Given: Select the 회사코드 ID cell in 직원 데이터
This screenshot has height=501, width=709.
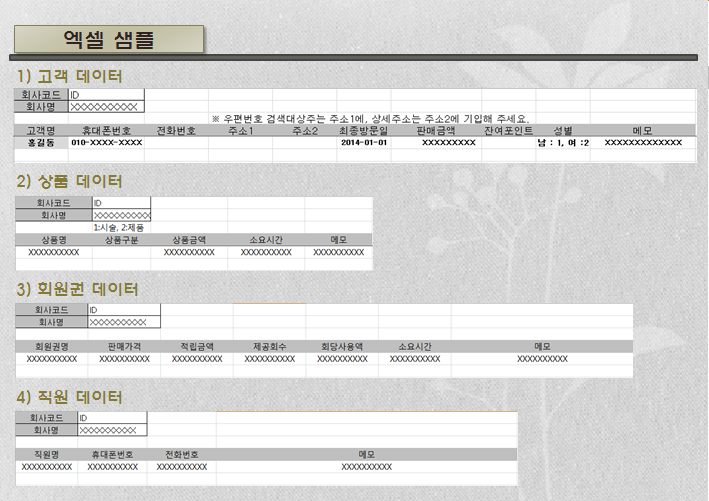Looking at the screenshot, I should click(x=112, y=417).
